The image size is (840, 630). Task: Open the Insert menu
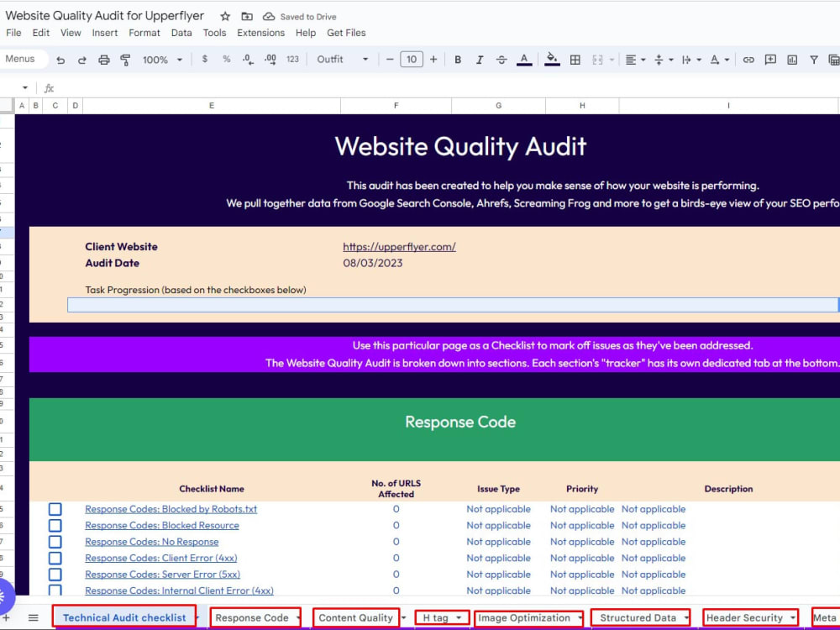(x=104, y=33)
